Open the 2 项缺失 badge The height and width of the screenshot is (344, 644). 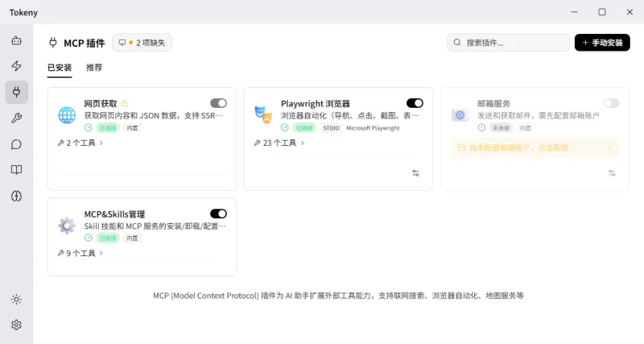(x=142, y=43)
